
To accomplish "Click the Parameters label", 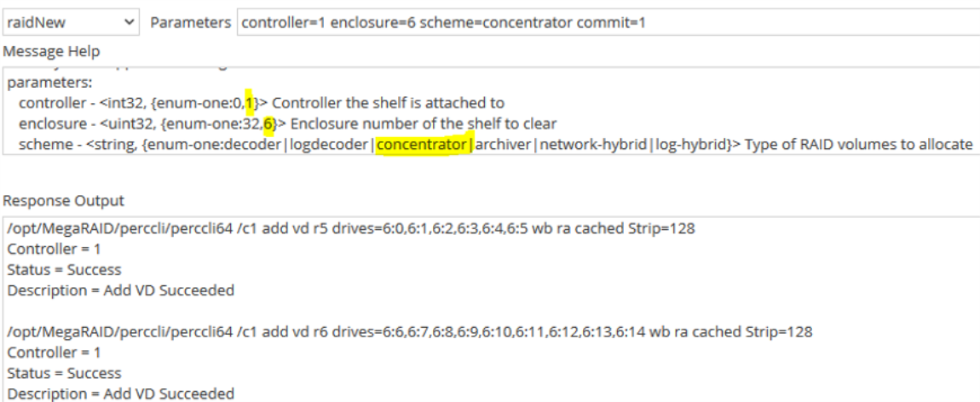I will tap(191, 22).
